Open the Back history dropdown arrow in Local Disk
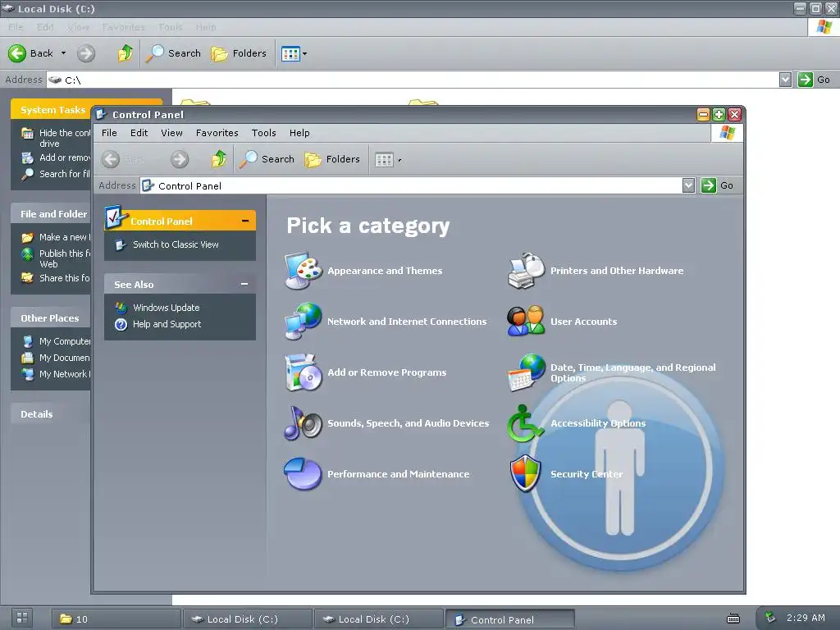840x630 pixels. [63, 53]
